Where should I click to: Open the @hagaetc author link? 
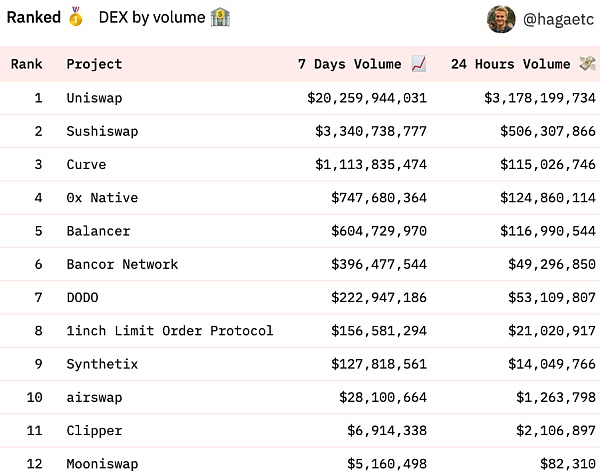(557, 18)
